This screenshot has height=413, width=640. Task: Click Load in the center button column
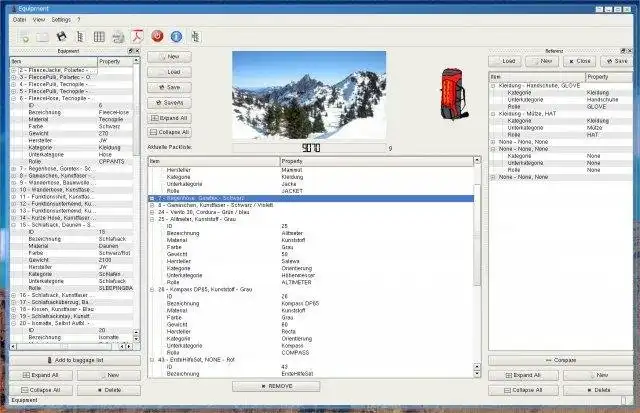tap(169, 72)
